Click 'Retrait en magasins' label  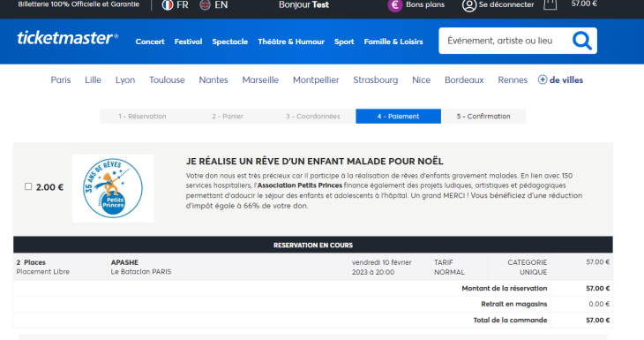[513, 304]
